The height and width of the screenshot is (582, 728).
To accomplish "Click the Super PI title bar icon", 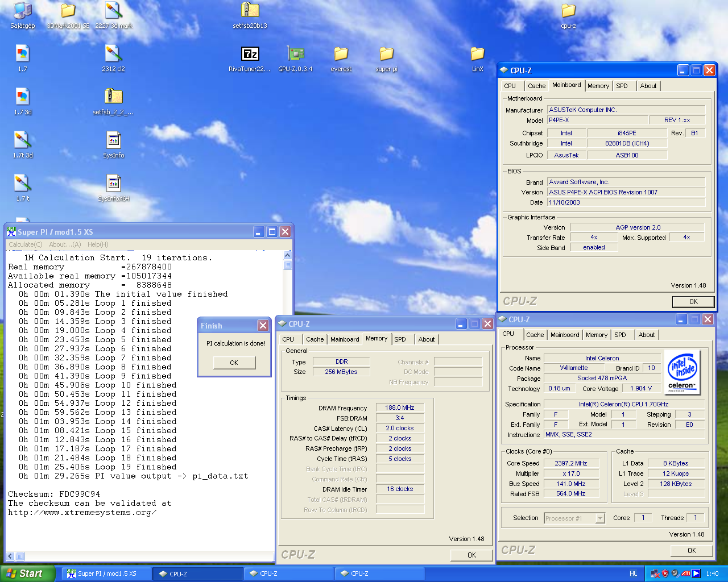I will [x=11, y=231].
